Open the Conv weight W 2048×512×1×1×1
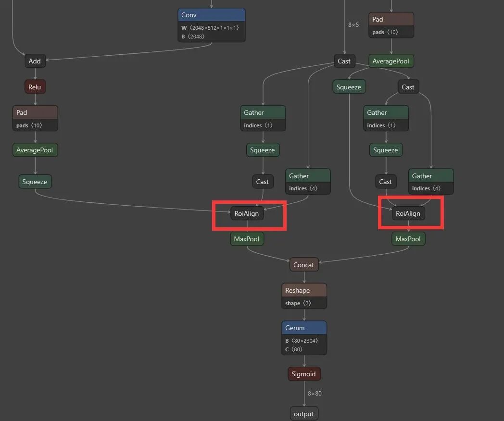This screenshot has height=421, width=504. [x=210, y=27]
